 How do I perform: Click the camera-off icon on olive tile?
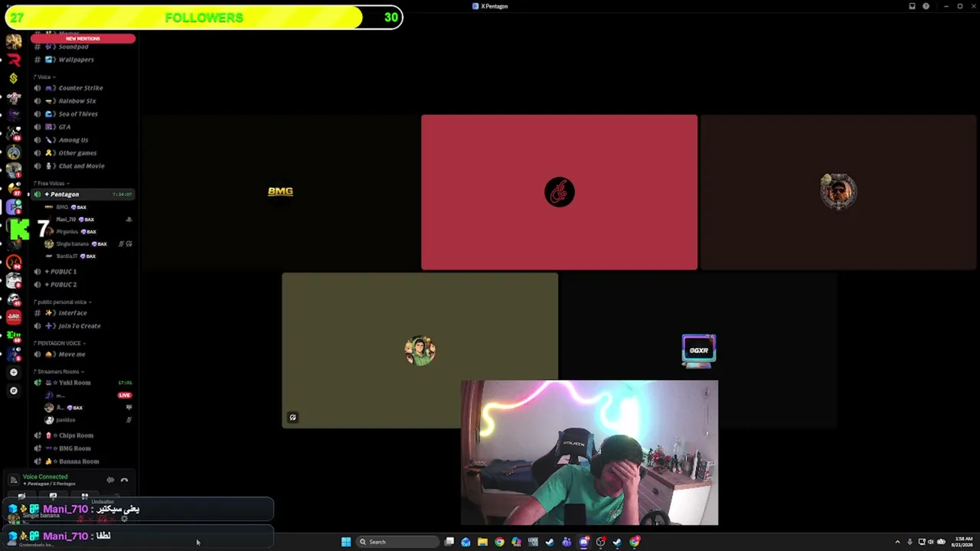[x=292, y=418]
